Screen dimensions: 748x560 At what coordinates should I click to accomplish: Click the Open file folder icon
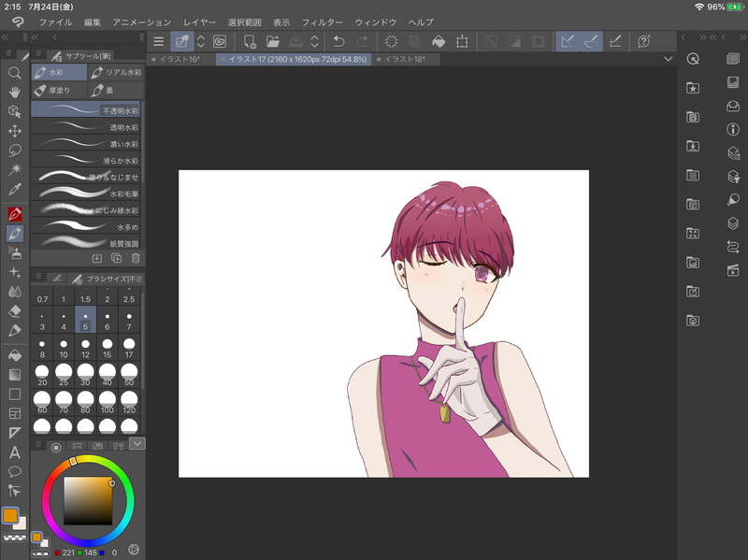272,41
